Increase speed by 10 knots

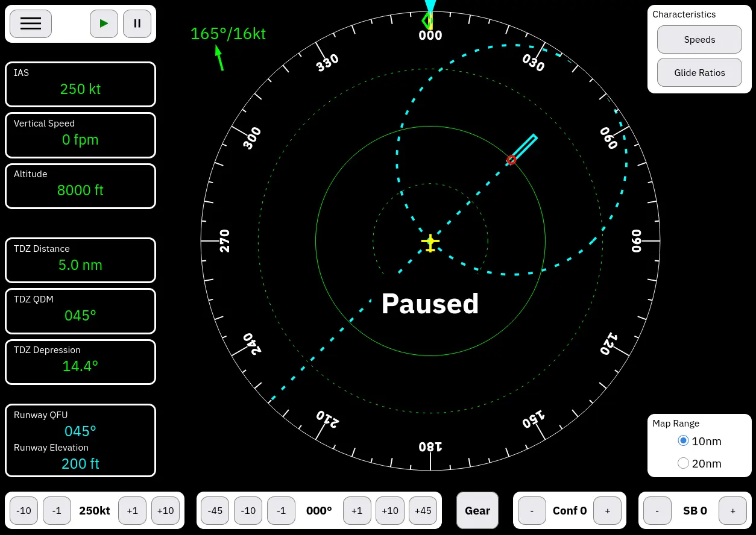166,510
